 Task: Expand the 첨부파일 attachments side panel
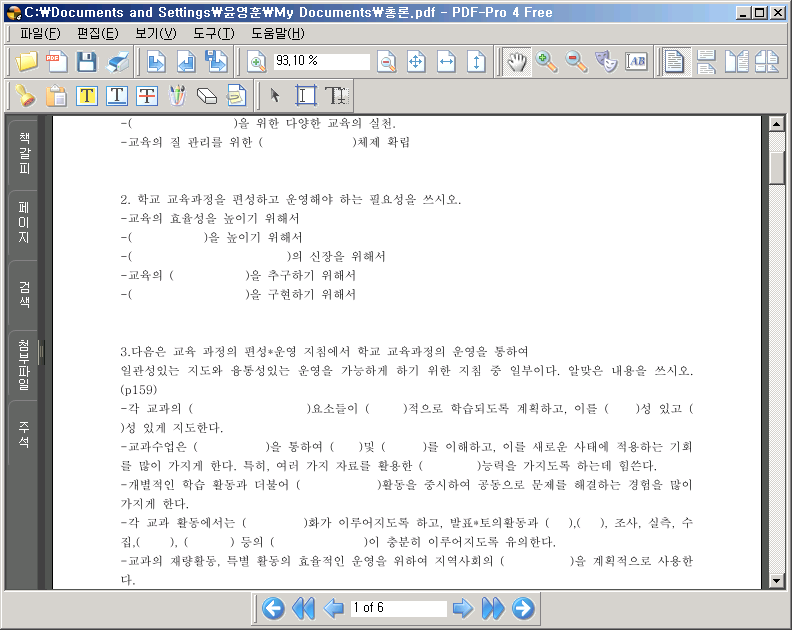coord(24,364)
